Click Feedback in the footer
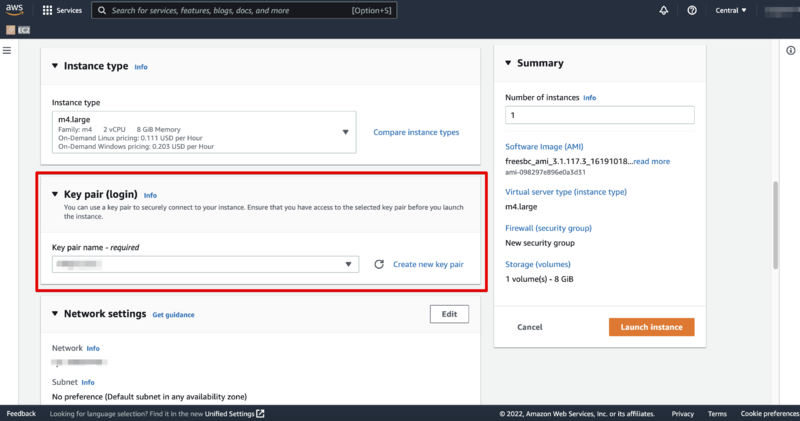The image size is (800, 421). coord(21,413)
